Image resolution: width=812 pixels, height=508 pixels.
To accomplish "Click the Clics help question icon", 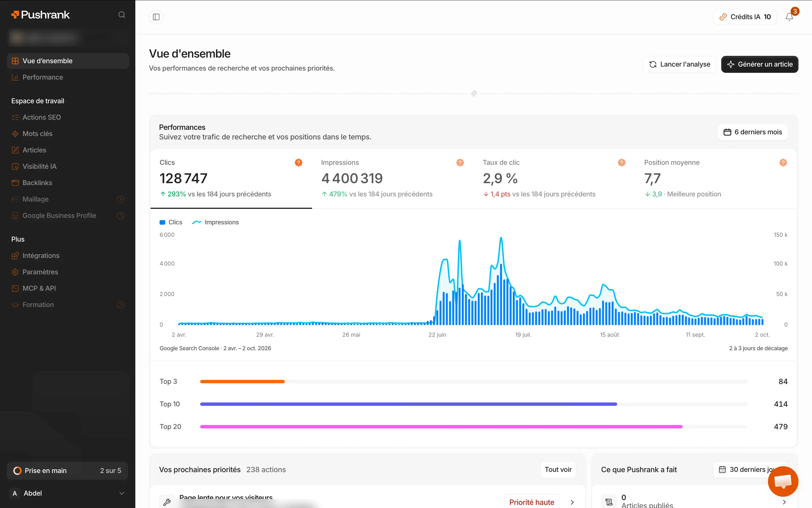I will click(x=298, y=163).
